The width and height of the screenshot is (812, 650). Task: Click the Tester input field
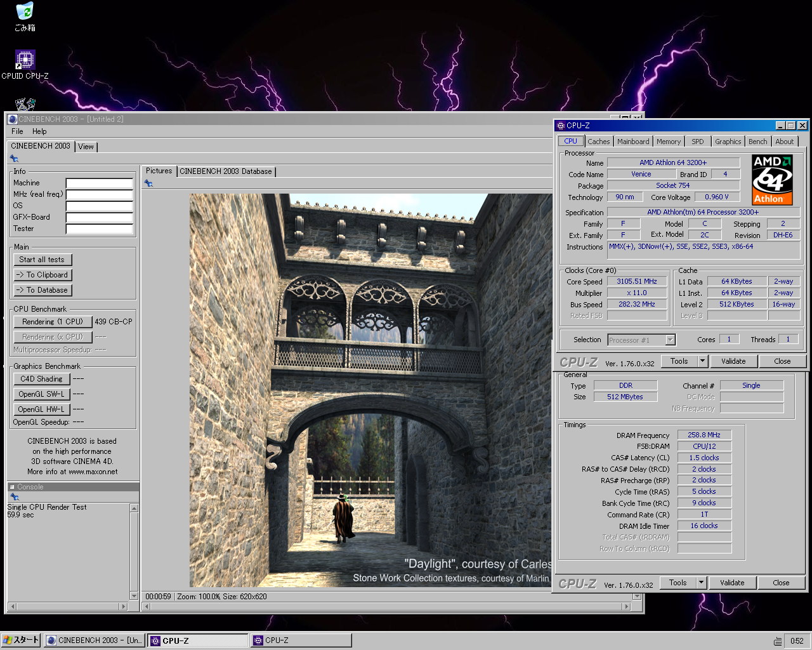pyautogui.click(x=100, y=229)
